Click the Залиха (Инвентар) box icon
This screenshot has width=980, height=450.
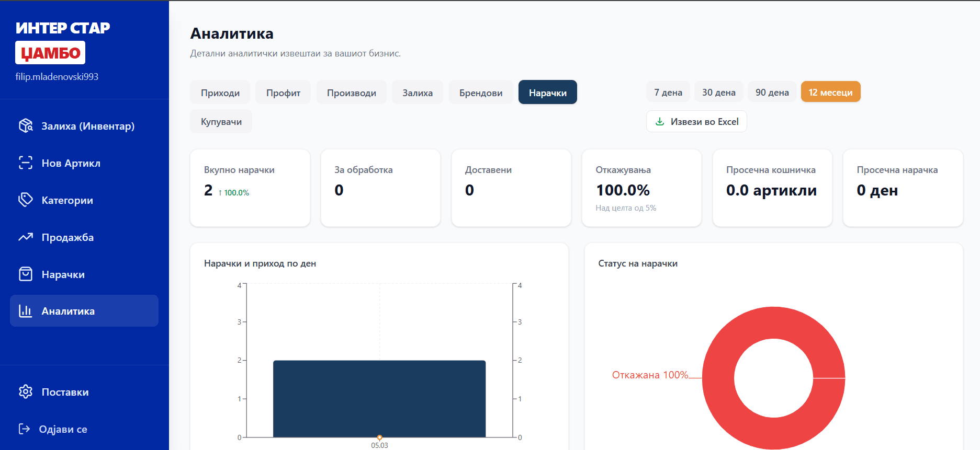click(26, 125)
